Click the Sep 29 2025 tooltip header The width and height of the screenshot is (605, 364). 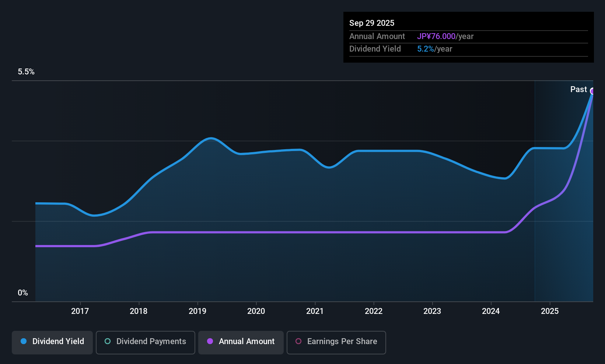coord(372,23)
